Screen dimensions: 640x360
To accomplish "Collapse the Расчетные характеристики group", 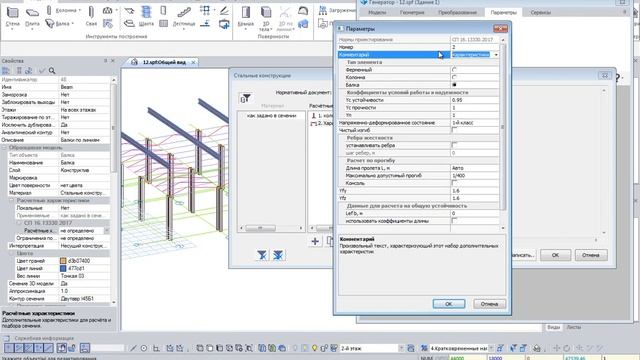I will (x=11, y=200).
